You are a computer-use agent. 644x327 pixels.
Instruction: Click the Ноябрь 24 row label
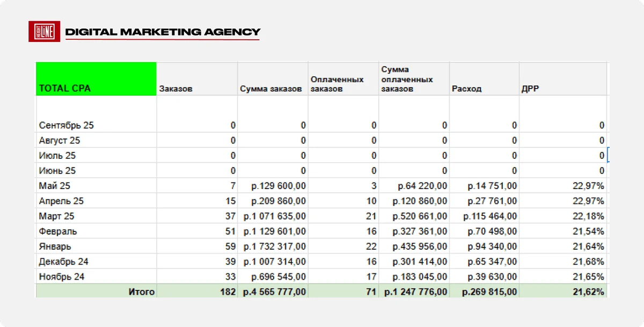62,277
